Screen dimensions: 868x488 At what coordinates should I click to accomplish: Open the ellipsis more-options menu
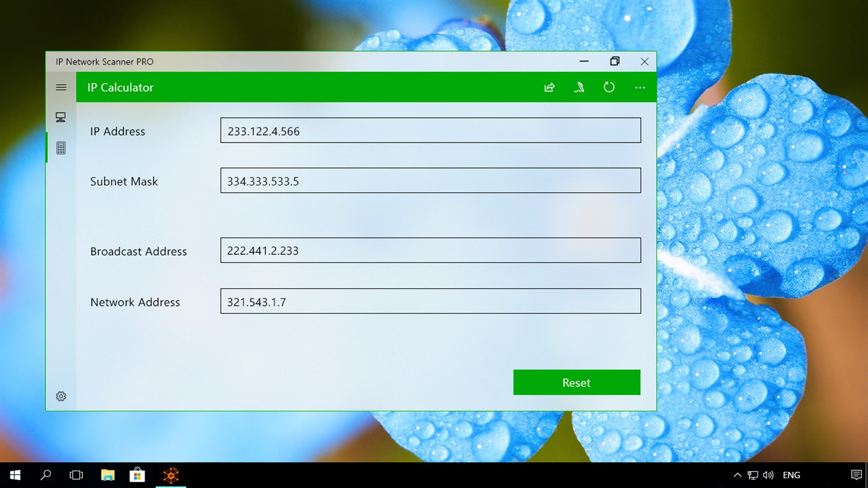click(640, 87)
